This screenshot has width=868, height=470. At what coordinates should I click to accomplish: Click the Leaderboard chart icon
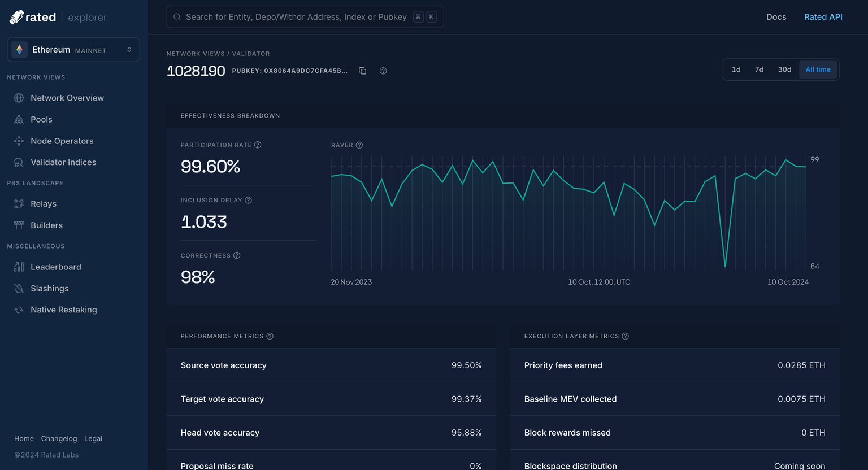[19, 267]
